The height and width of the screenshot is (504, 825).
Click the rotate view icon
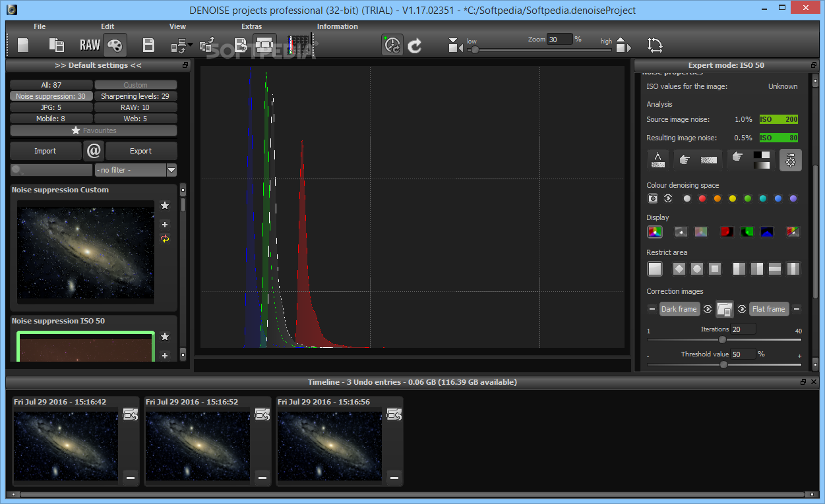[654, 45]
